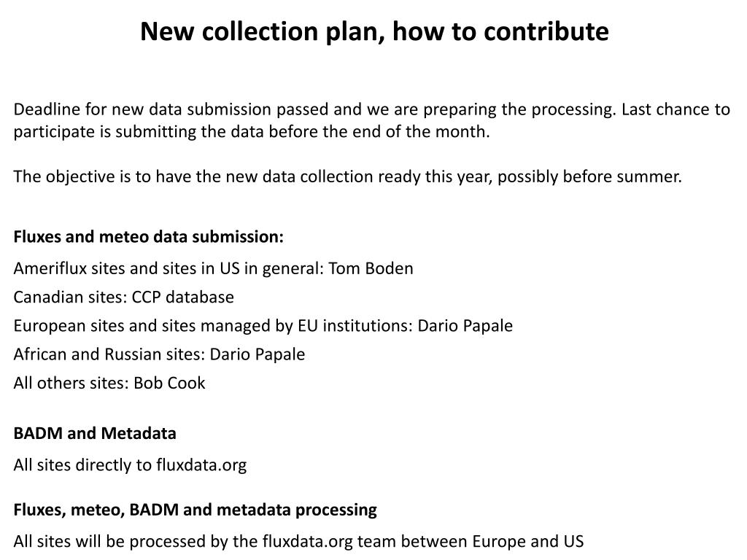The image size is (747, 560).
Task: Click the heading "Fluxes, meteo, BADM and metadata processing"
Action: click(x=196, y=510)
